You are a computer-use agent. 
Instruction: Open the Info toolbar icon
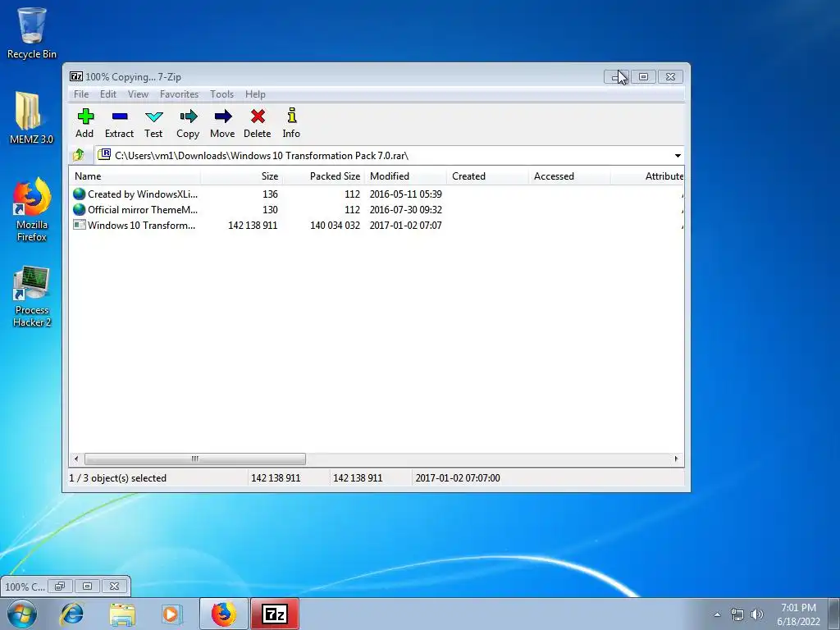[x=291, y=123]
